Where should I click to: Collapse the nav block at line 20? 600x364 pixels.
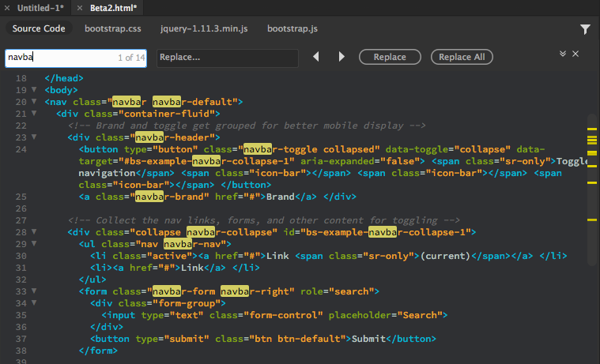point(34,102)
